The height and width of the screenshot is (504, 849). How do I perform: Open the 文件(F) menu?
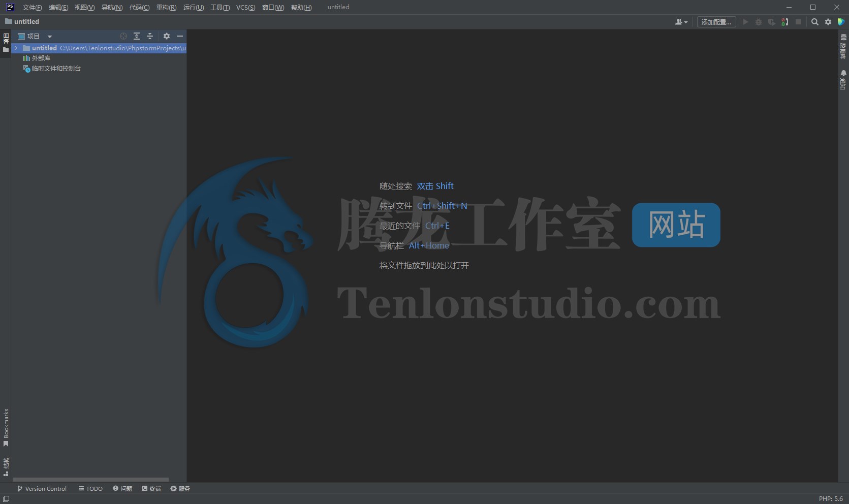(x=32, y=7)
